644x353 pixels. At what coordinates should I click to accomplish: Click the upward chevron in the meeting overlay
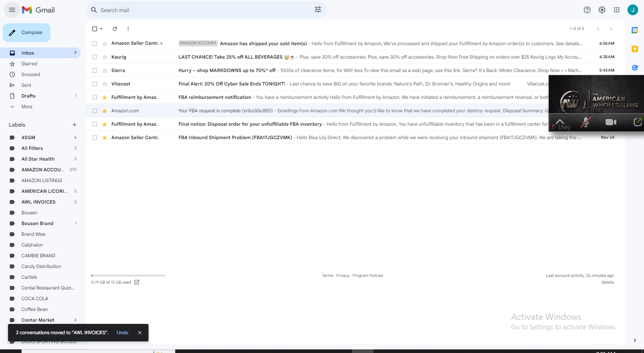point(559,122)
